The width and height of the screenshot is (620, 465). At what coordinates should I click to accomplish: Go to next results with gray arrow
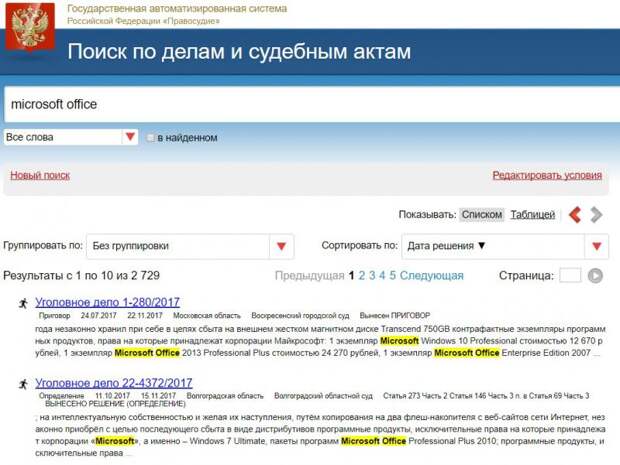596,215
